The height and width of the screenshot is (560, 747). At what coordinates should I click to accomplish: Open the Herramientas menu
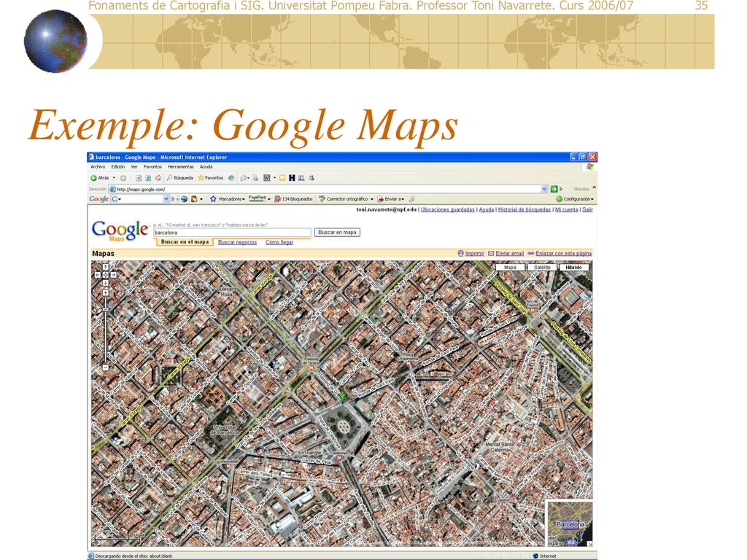coord(181,167)
